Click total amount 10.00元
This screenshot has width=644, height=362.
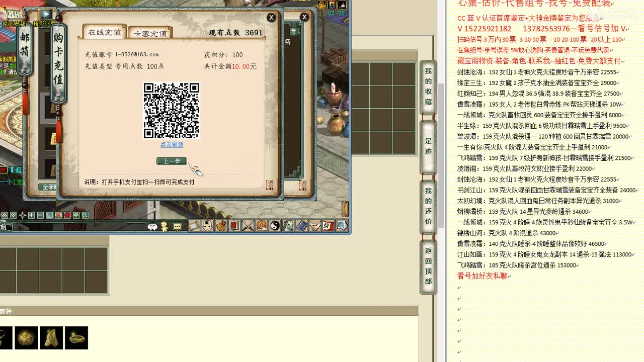click(244, 66)
